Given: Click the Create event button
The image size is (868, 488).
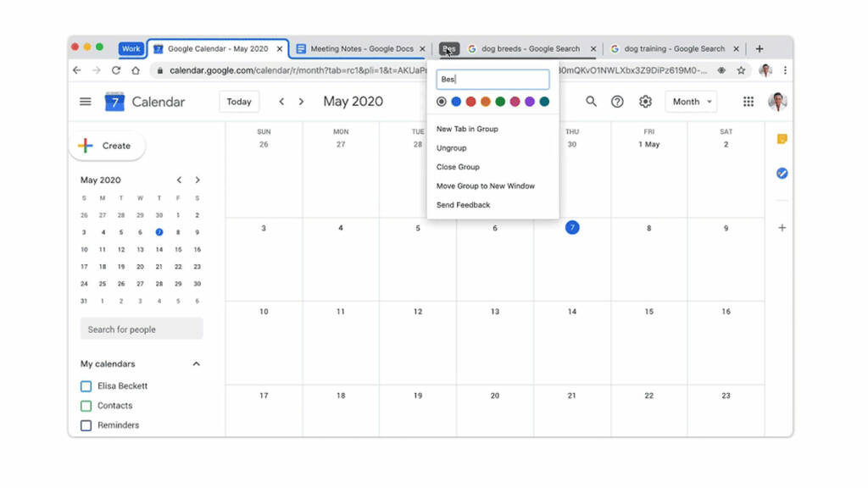Looking at the screenshot, I should tap(108, 146).
